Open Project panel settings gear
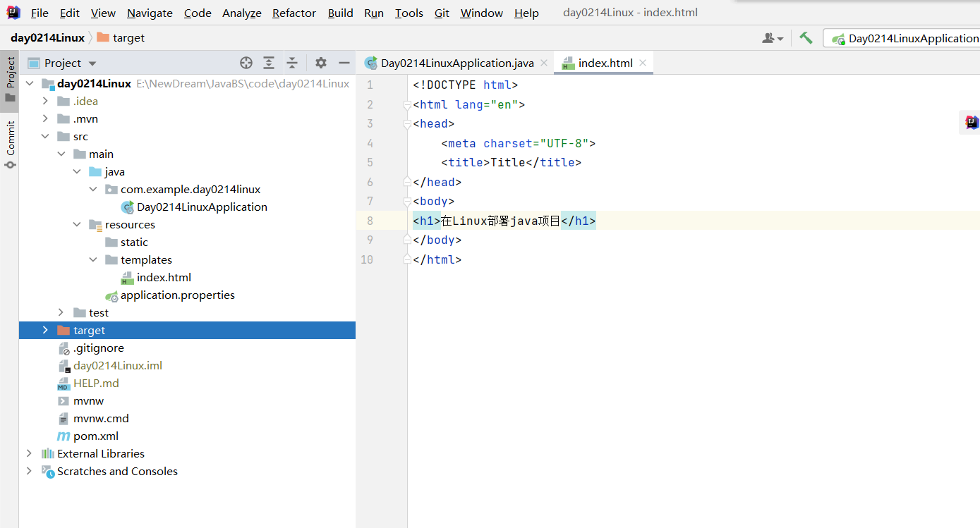The width and height of the screenshot is (980, 528). pyautogui.click(x=321, y=63)
